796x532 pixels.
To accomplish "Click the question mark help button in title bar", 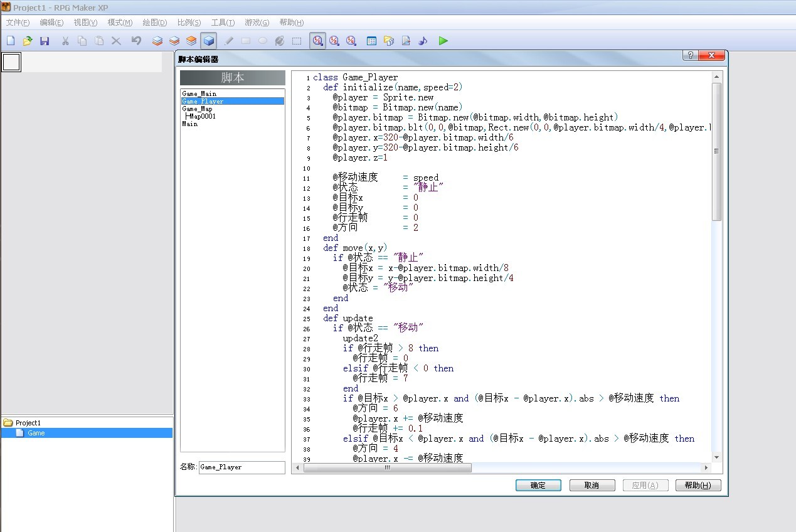I will pos(690,55).
